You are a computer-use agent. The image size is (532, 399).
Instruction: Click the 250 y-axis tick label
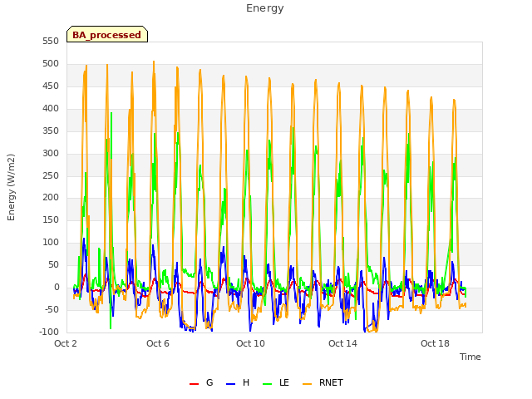click(x=51, y=175)
